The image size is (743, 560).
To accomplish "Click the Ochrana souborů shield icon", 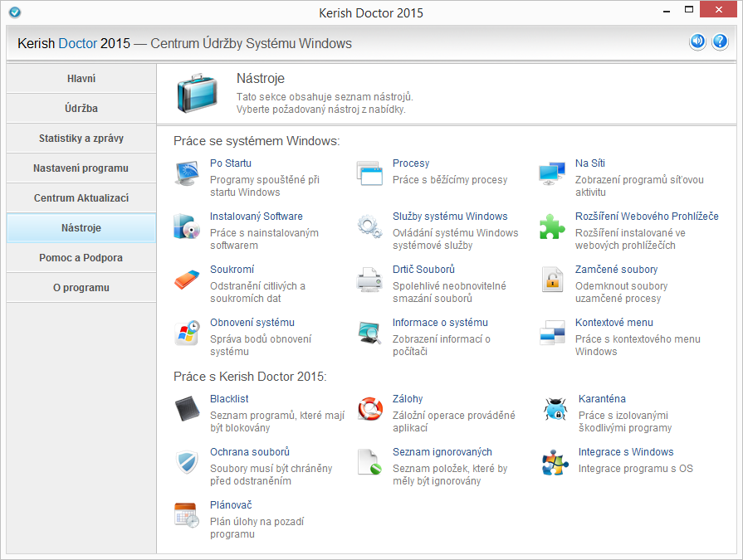I will coord(187,461).
